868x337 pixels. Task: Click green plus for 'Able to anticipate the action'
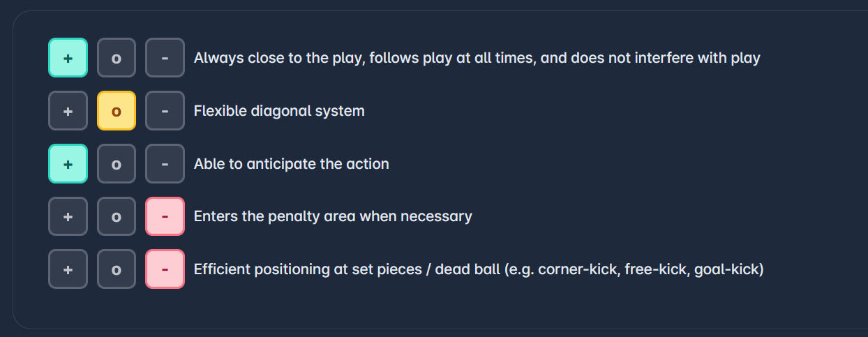[68, 164]
